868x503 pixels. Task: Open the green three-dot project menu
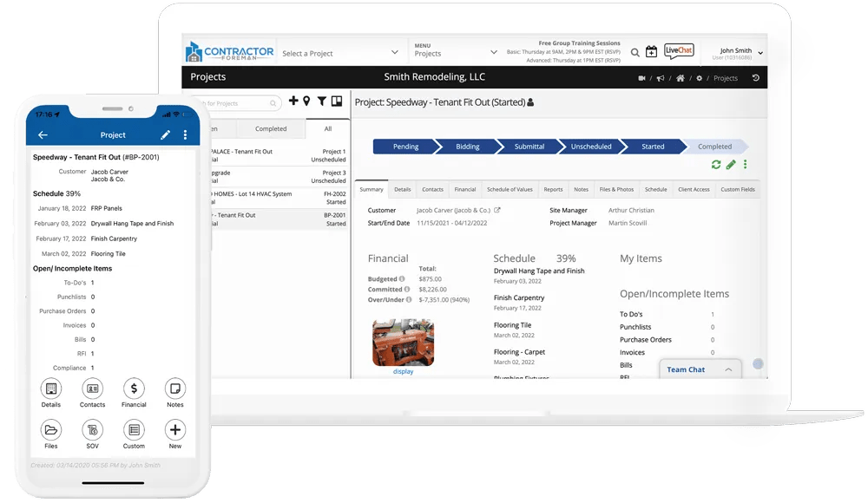point(745,165)
